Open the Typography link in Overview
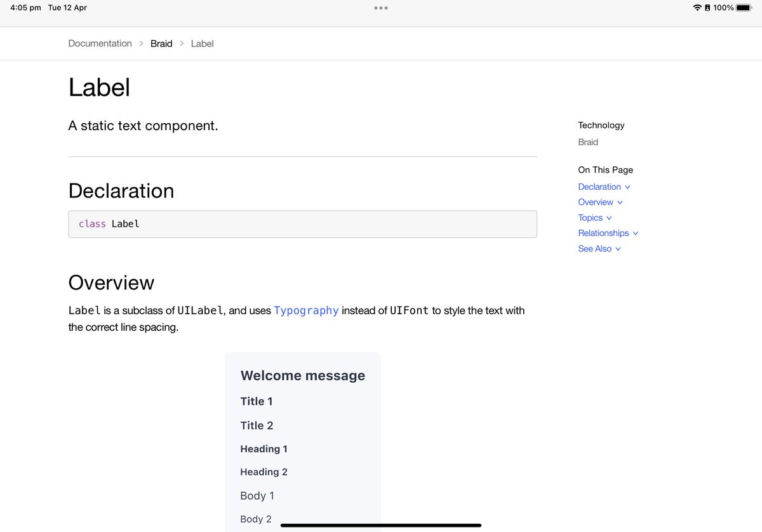 click(x=306, y=310)
